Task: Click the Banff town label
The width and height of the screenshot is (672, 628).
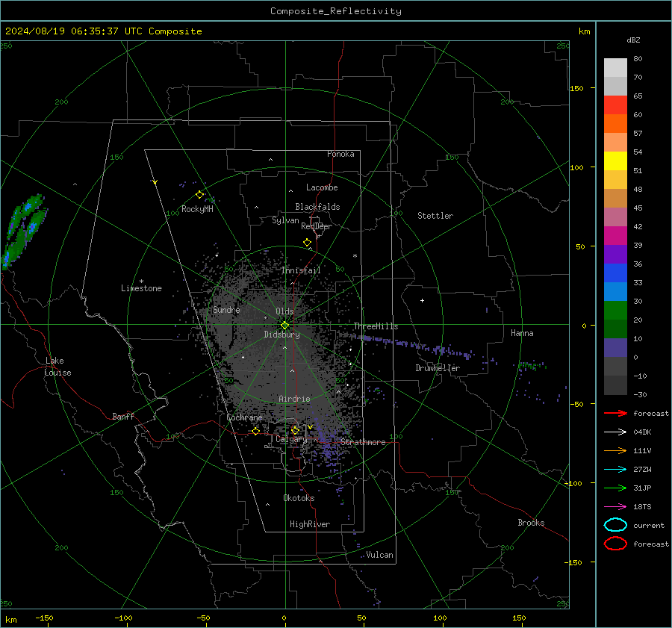Action: (x=123, y=416)
